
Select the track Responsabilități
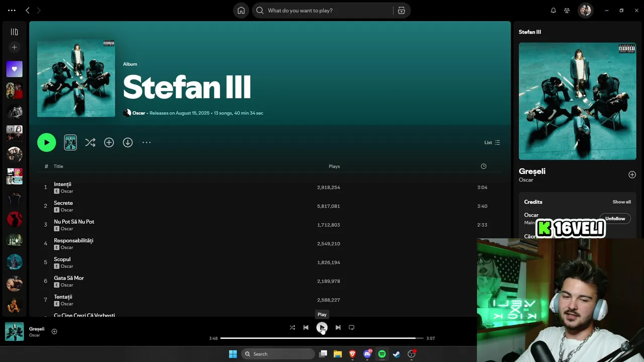73,240
